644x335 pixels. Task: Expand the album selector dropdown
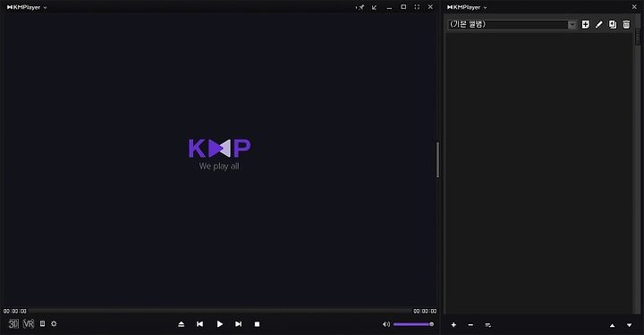(x=572, y=25)
